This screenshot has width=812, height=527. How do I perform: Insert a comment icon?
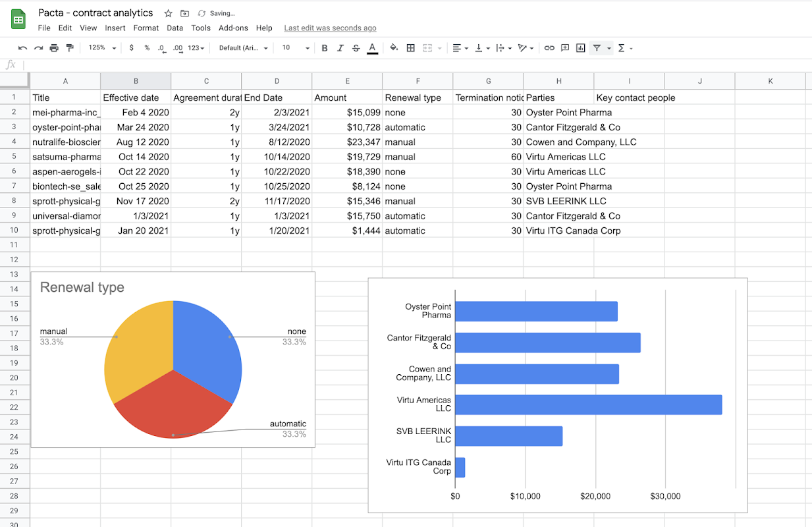pyautogui.click(x=565, y=48)
